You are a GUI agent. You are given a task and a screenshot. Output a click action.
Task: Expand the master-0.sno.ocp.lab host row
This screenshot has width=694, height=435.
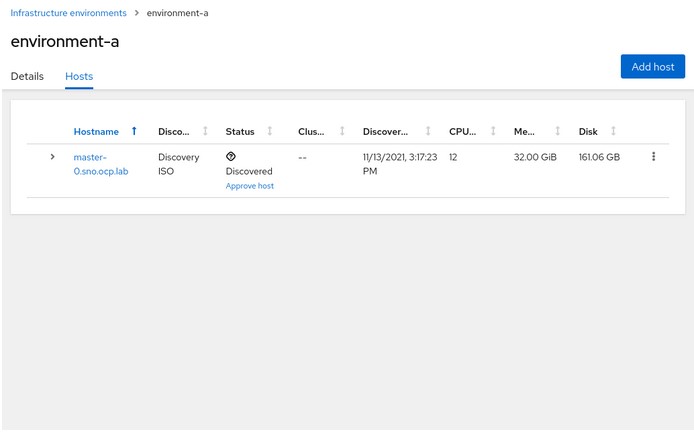tap(52, 157)
